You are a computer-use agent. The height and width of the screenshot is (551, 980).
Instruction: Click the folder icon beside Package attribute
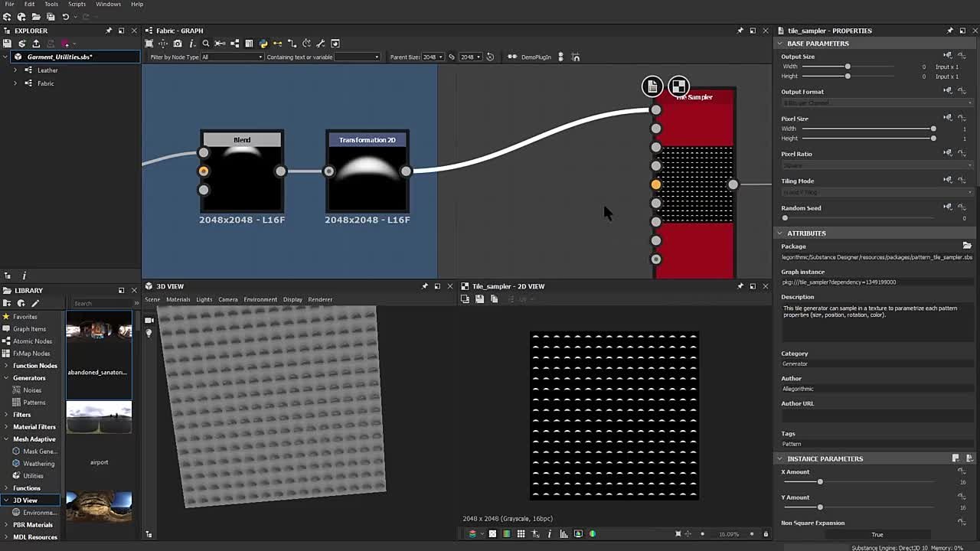coord(967,246)
